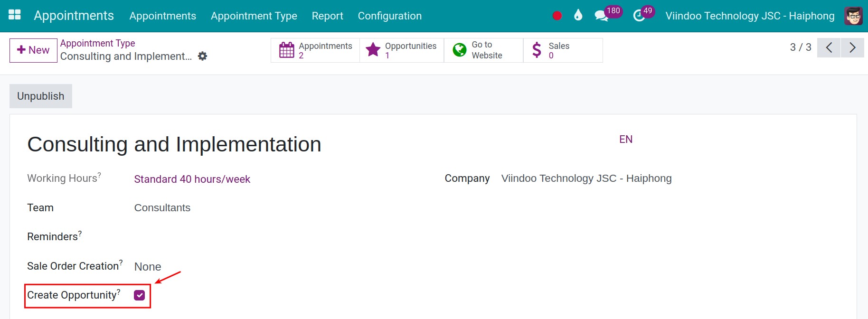Image resolution: width=868 pixels, height=319 pixels.
Task: Click the gear actions icon beside record name
Action: tap(202, 56)
